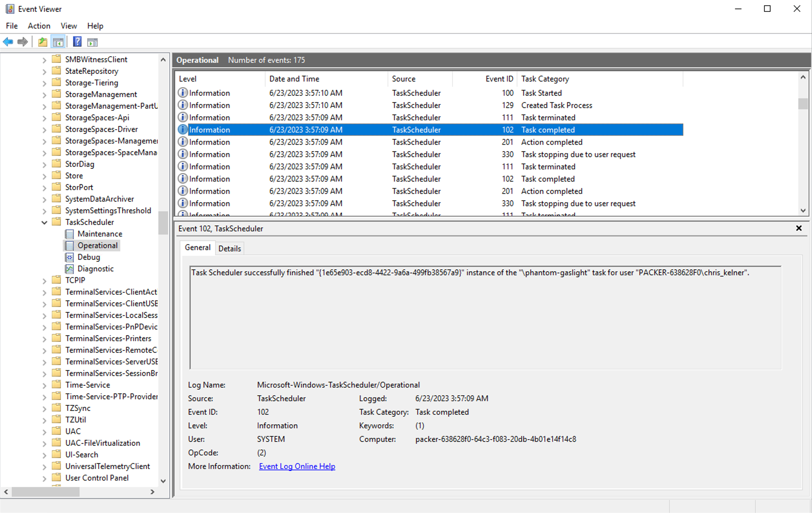The height and width of the screenshot is (513, 812).
Task: Click the event list scrollbar down arrow
Action: pos(803,210)
